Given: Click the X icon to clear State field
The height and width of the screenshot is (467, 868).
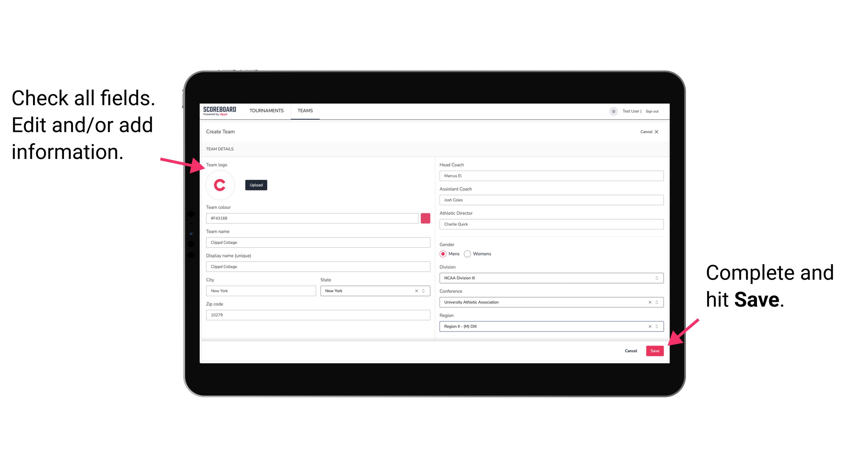Looking at the screenshot, I should pos(416,290).
